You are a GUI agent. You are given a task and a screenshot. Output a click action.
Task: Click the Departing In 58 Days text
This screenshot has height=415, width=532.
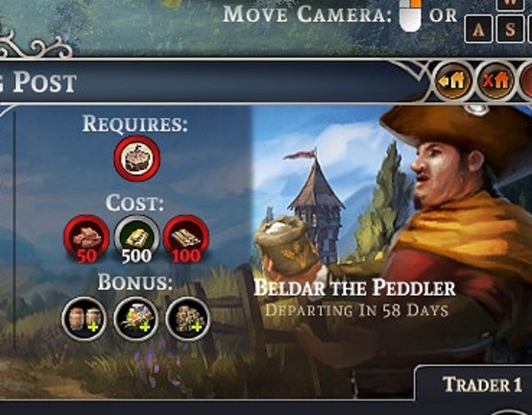[x=356, y=310]
